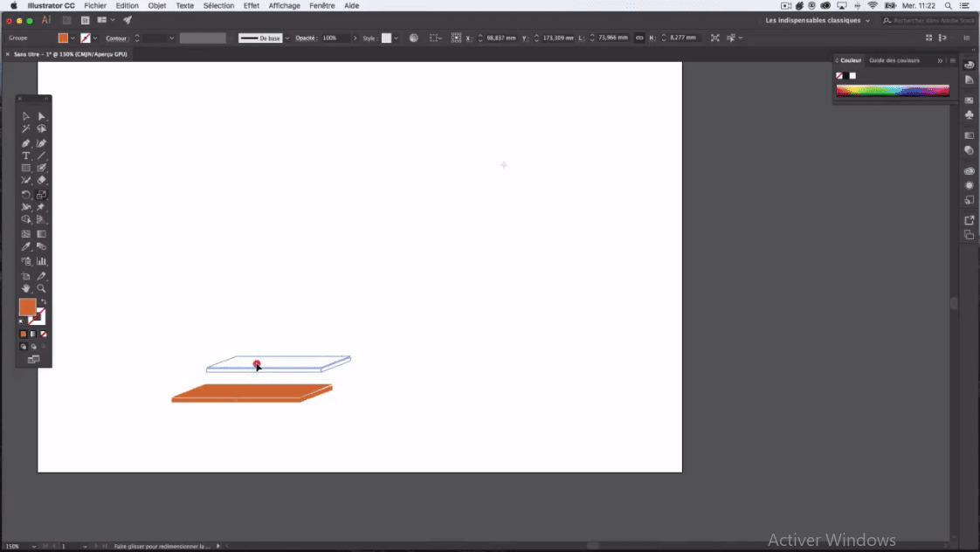Select the Direct Selection tool
980x552 pixels.
(41, 116)
